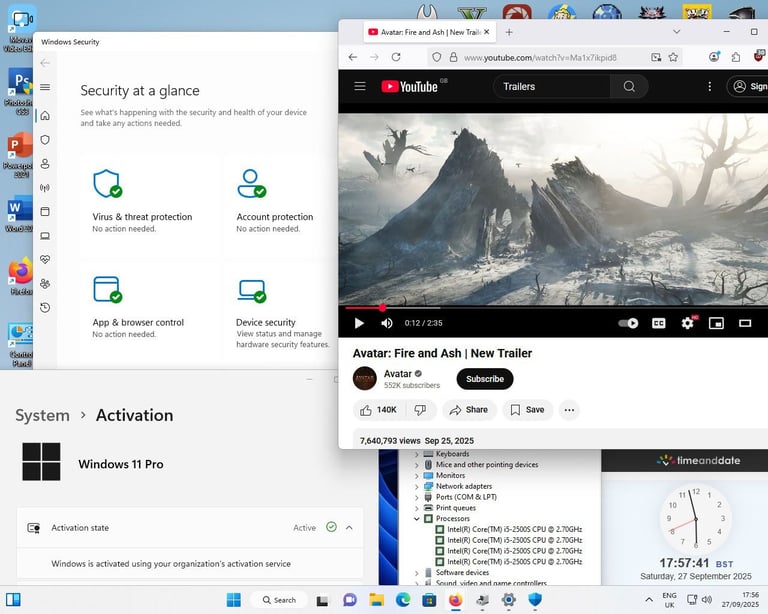The width and height of the screenshot is (768, 614).
Task: Toggle closed captions on video
Action: pyautogui.click(x=659, y=323)
